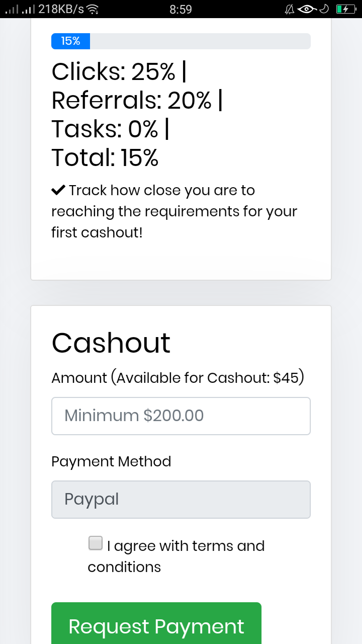Tap the 8:59 clock in status bar
The image size is (362, 644).
[x=181, y=9]
